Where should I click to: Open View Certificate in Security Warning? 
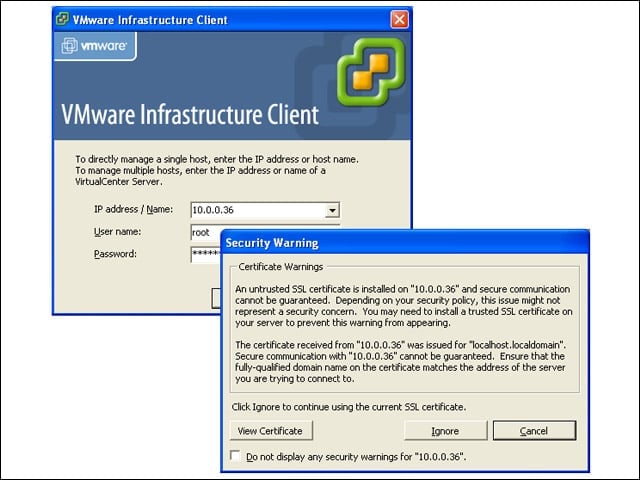271,431
